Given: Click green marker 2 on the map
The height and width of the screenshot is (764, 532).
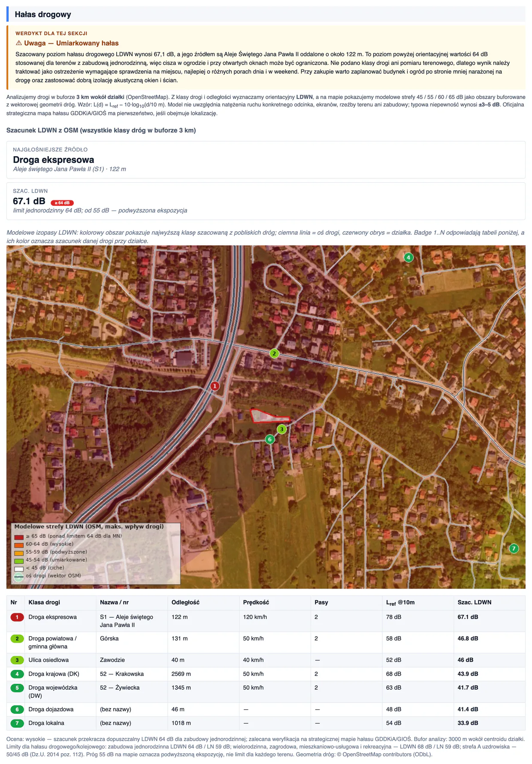Looking at the screenshot, I should 274,353.
